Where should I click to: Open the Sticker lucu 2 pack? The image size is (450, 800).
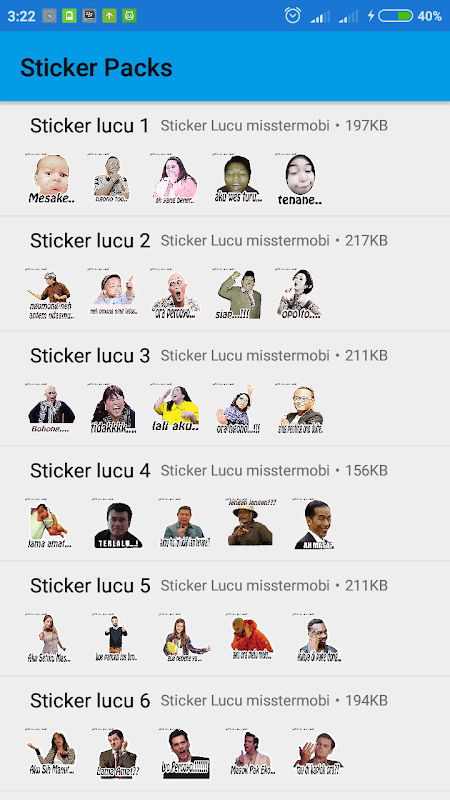(225, 273)
